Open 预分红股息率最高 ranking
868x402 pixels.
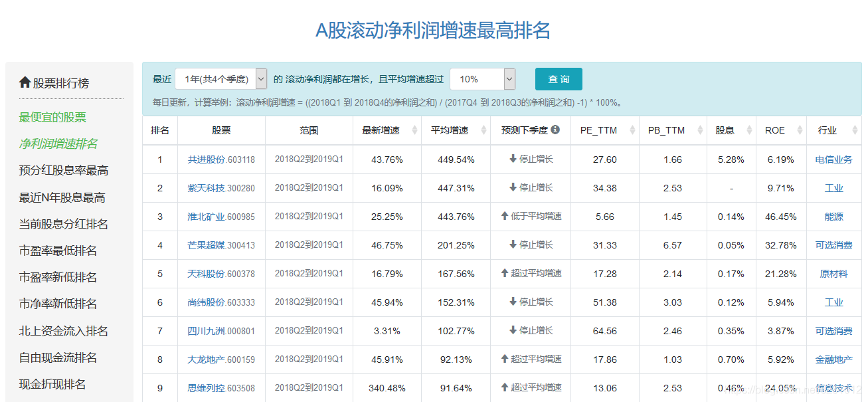(x=64, y=170)
